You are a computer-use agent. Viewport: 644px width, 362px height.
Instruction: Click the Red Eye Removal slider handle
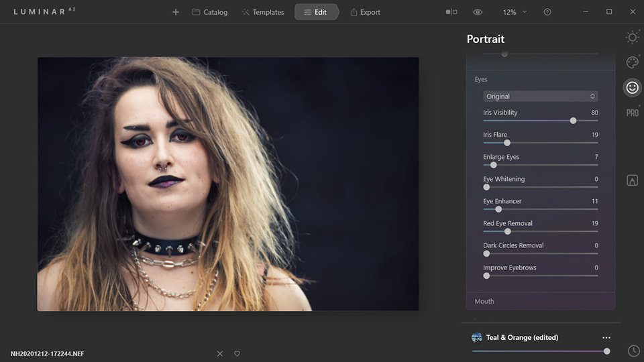(x=508, y=231)
